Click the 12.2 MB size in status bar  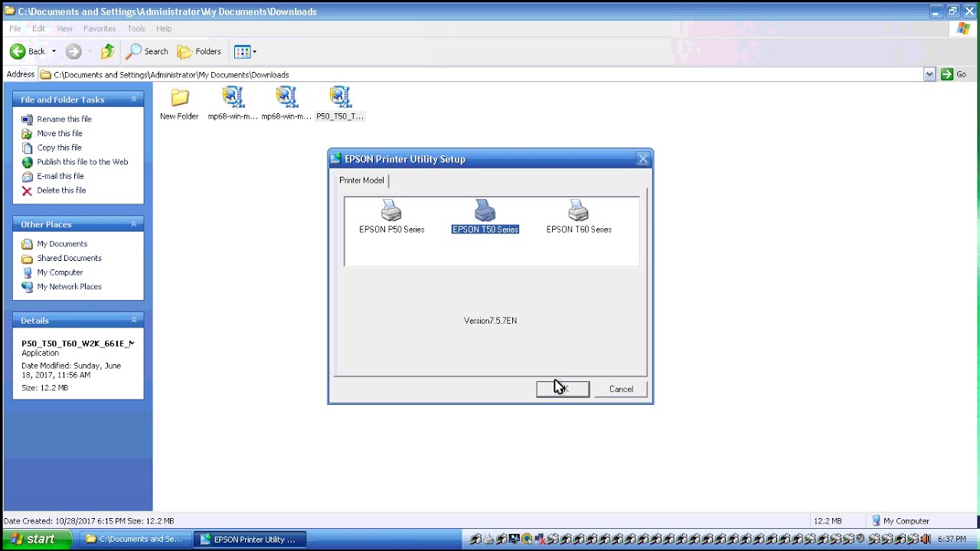[828, 521]
